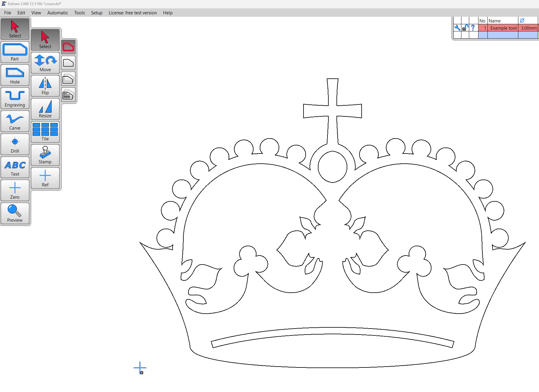Open the Tile tool

pos(45,132)
